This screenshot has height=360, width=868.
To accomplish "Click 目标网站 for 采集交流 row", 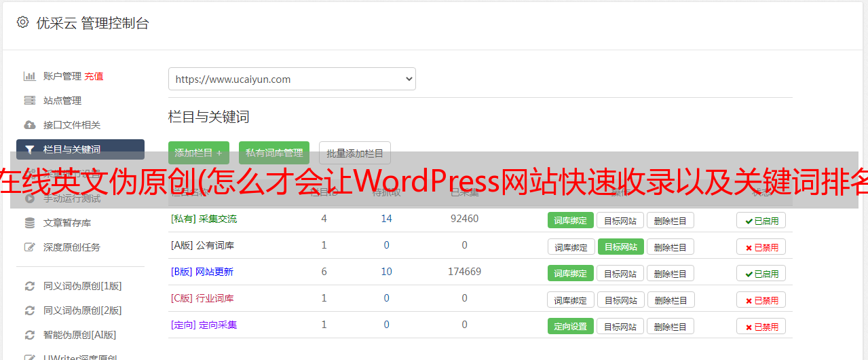I will pyautogui.click(x=620, y=220).
